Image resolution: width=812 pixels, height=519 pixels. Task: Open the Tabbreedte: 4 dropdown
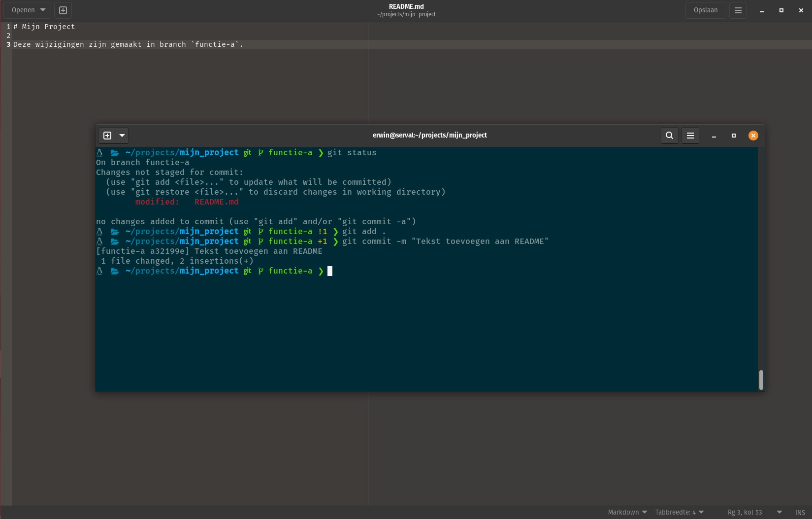(x=680, y=513)
